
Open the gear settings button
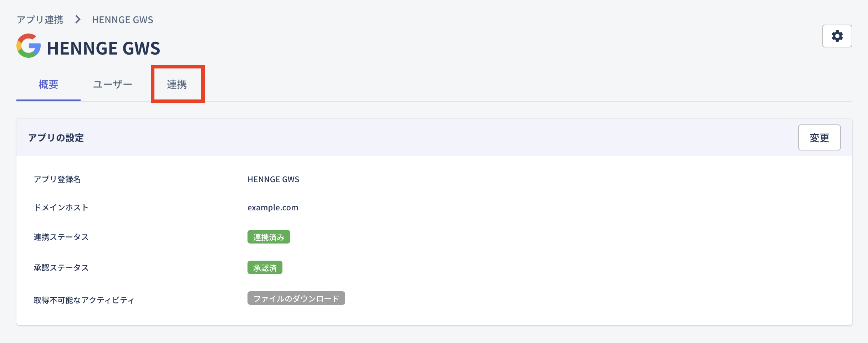click(x=837, y=36)
